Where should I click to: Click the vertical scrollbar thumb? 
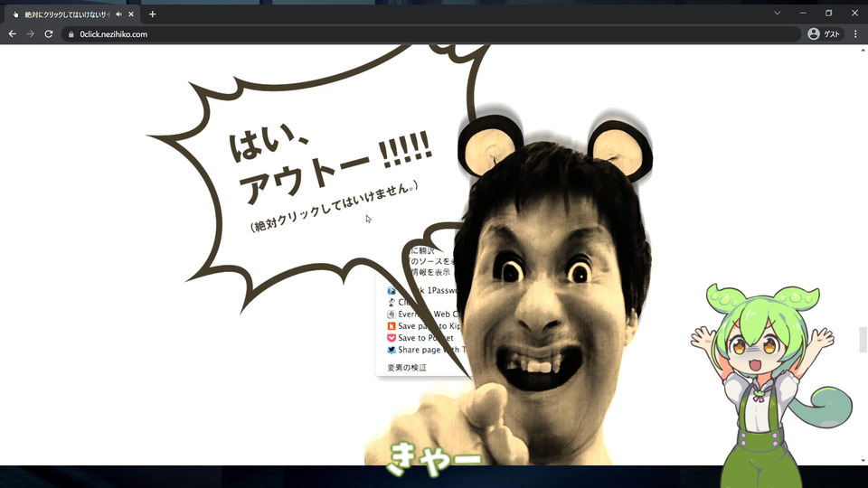click(x=863, y=340)
